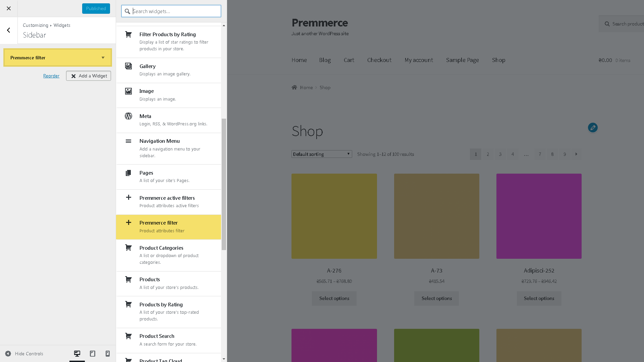Open the Default sorting dropdown
This screenshot has width=644, height=362.
[322, 154]
